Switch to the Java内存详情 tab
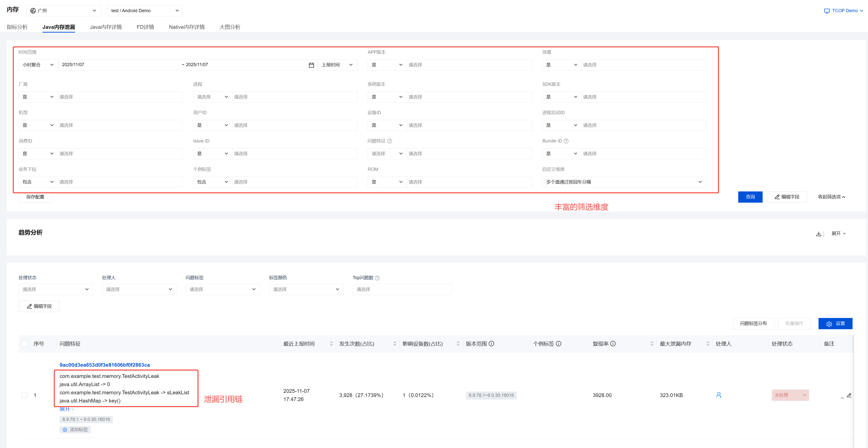 (106, 27)
